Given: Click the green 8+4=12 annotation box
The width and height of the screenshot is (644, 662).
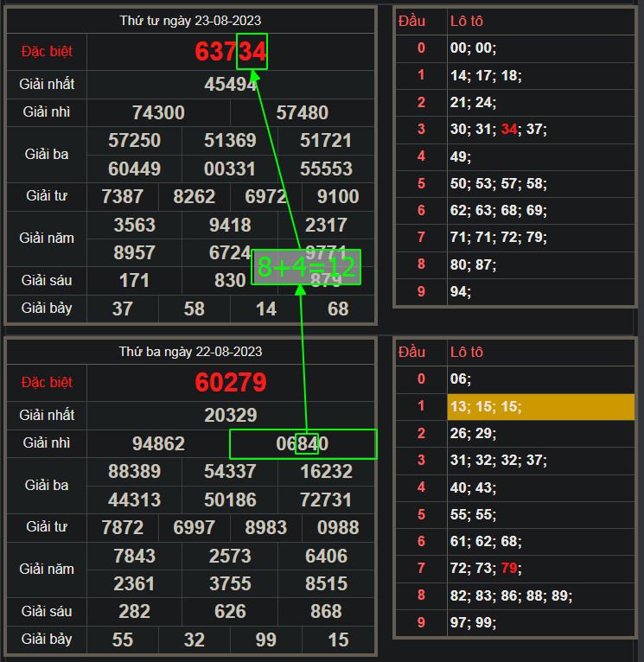Looking at the screenshot, I should (x=305, y=268).
